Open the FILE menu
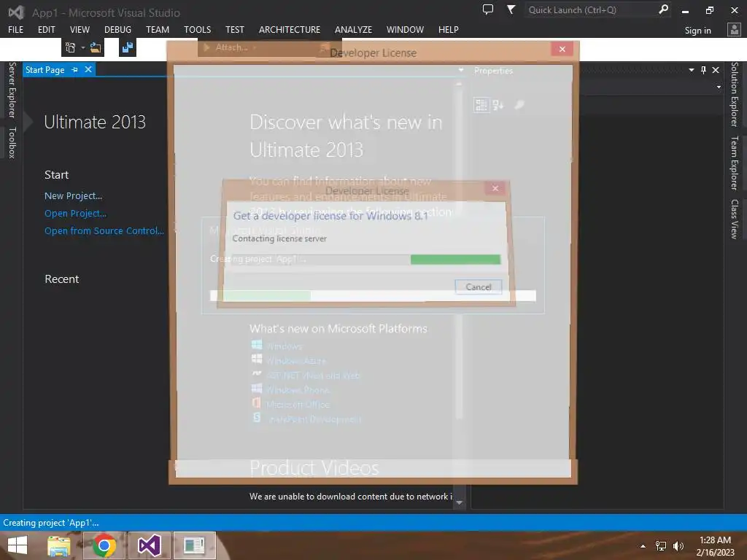 [x=16, y=29]
